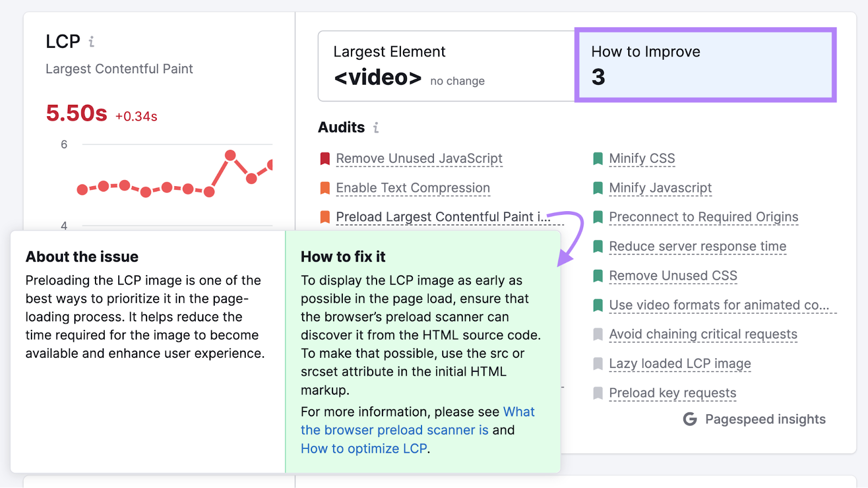Click the Pagespeed insights label

765,419
